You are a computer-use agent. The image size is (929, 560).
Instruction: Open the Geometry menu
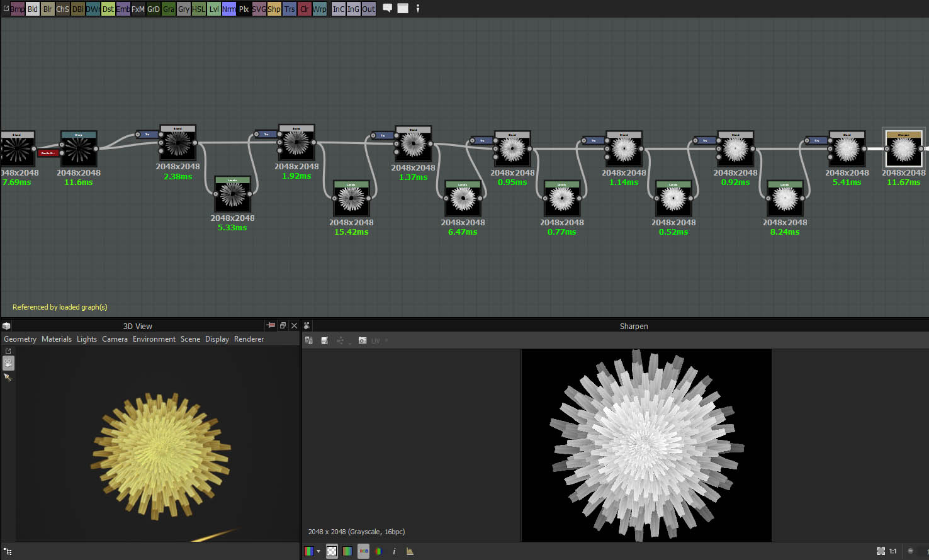coord(20,339)
